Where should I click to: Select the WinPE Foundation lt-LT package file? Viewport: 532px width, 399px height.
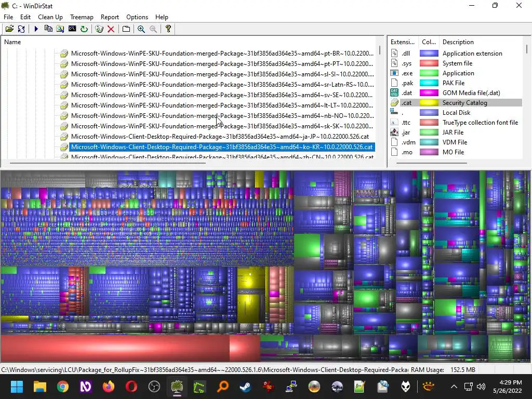222,105
